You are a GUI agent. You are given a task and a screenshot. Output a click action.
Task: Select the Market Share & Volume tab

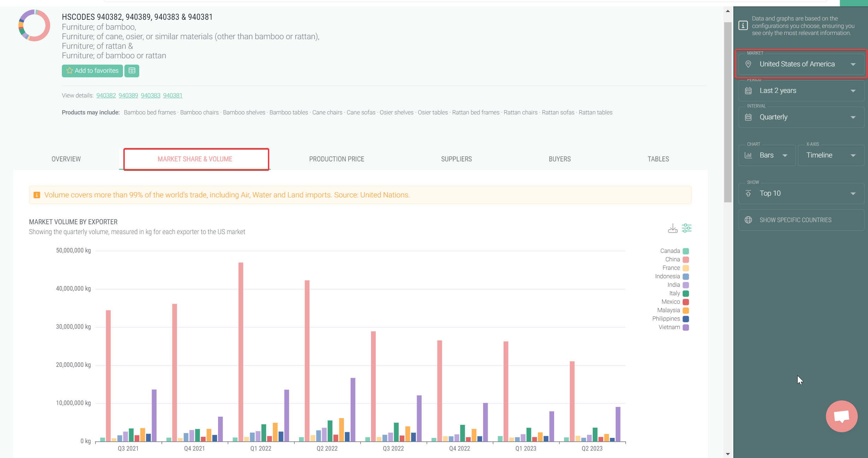[195, 159]
